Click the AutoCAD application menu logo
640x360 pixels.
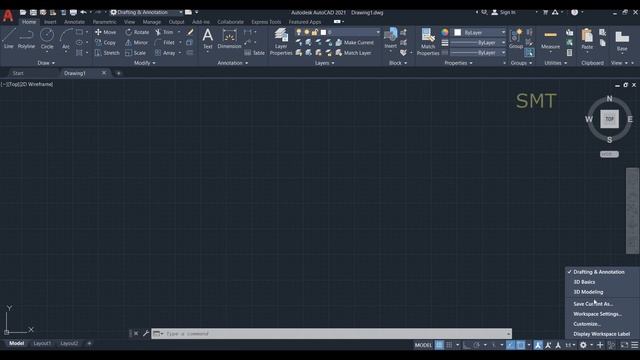(x=8, y=16)
